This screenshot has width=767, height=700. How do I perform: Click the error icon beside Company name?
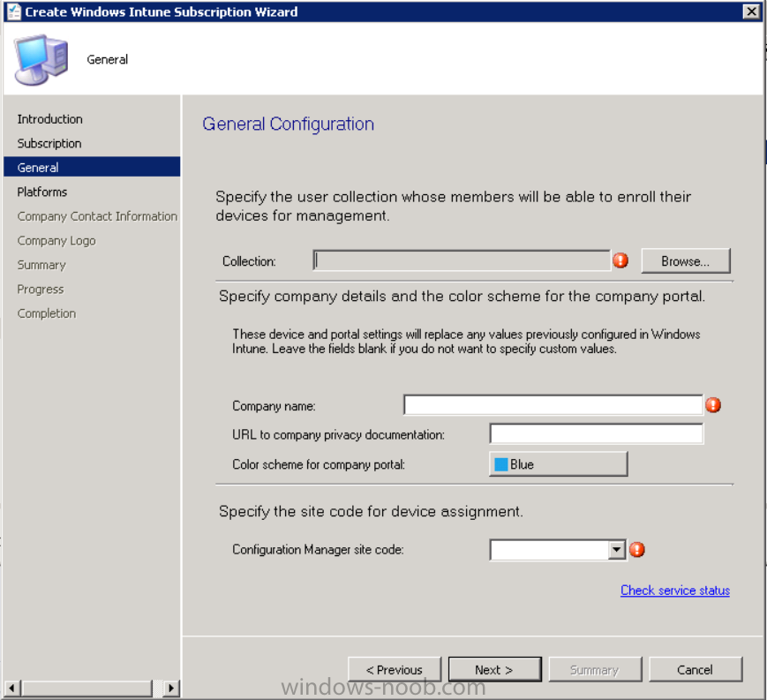pyautogui.click(x=712, y=405)
